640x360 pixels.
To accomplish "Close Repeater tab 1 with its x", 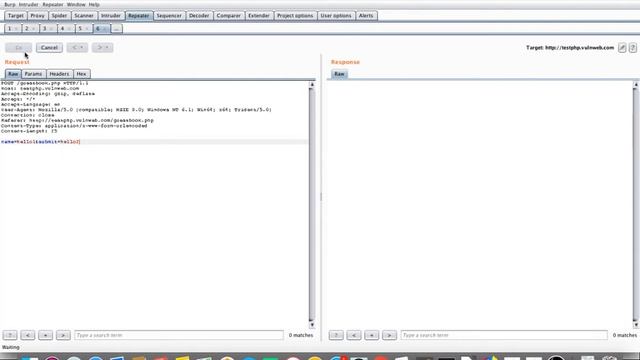I will click(16, 29).
